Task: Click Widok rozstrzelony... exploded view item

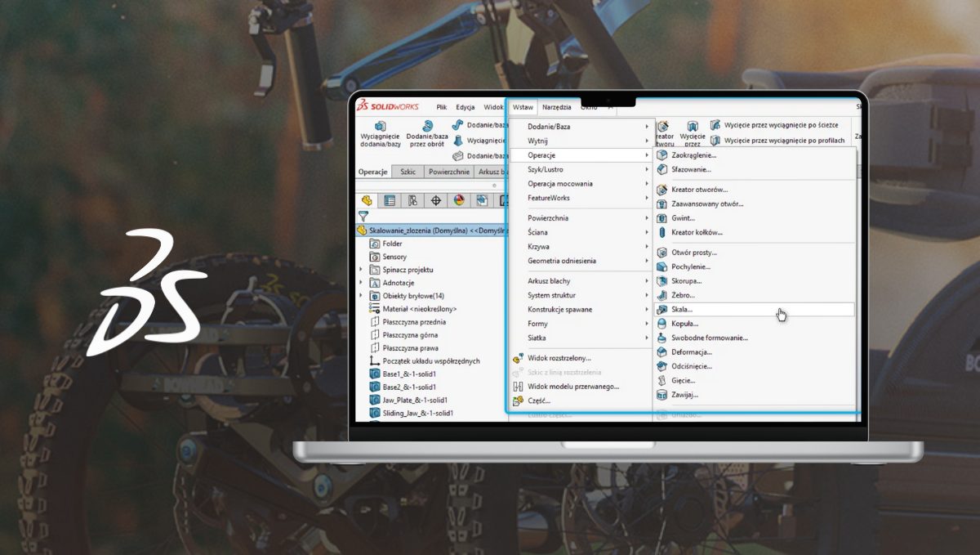Action: click(x=551, y=358)
